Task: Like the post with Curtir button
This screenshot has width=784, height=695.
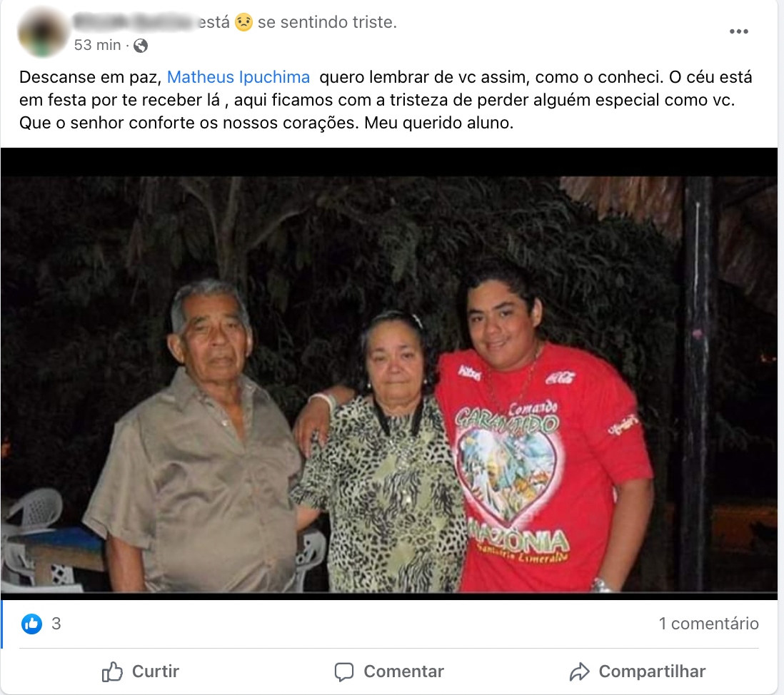Action: click(141, 671)
